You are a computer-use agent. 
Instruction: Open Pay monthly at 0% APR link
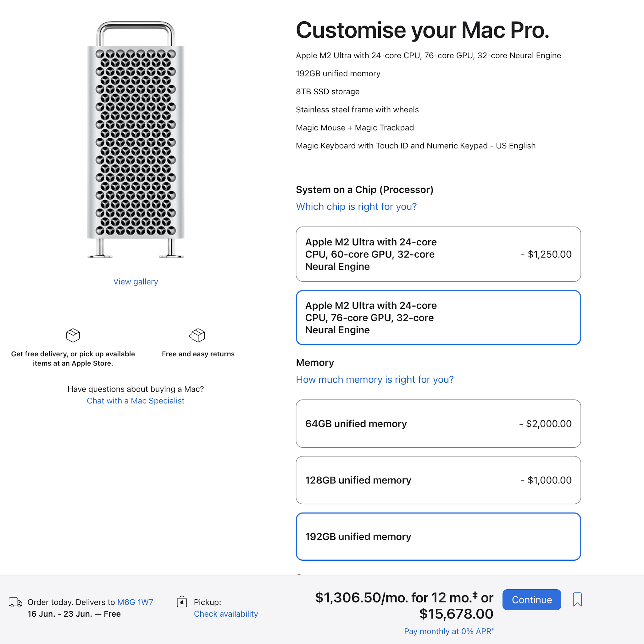click(448, 631)
